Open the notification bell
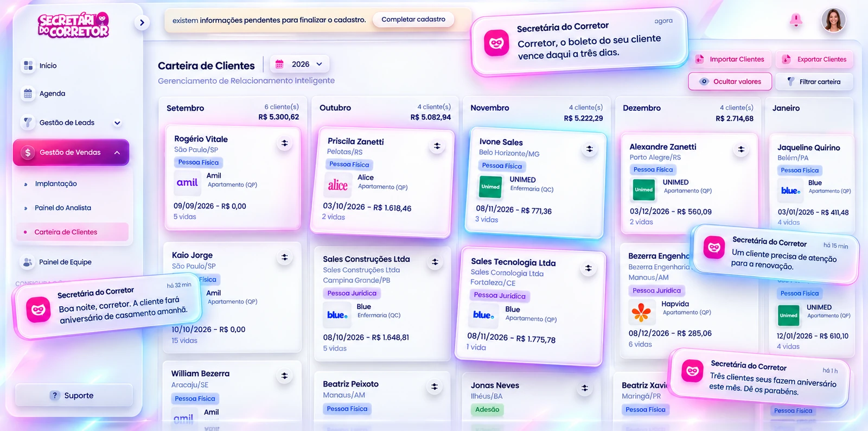 pyautogui.click(x=796, y=21)
